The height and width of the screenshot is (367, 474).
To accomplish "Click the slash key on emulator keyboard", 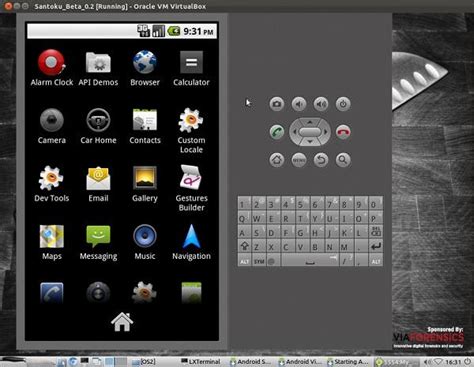I will (x=346, y=261).
